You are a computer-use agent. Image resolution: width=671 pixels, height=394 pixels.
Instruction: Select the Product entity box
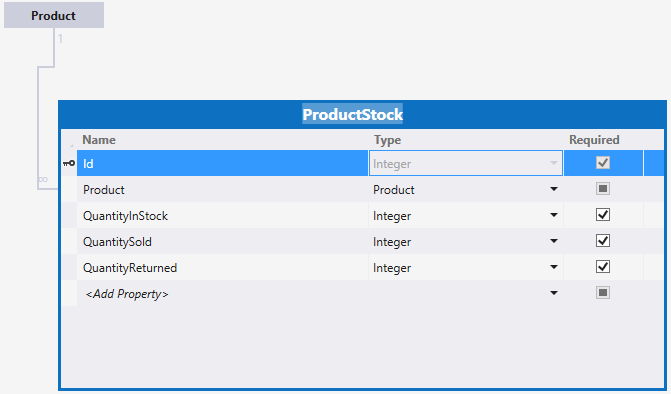point(54,15)
